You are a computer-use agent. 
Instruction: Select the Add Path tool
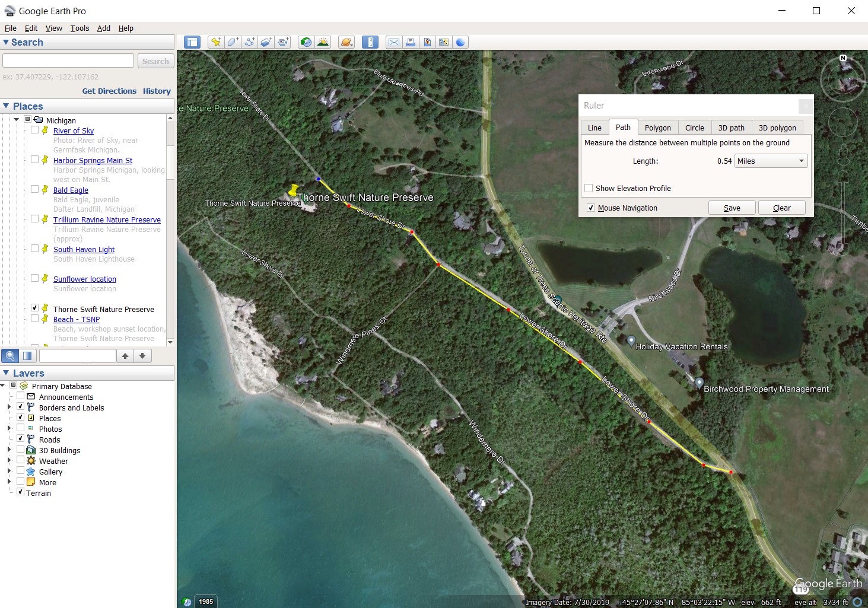(x=249, y=42)
